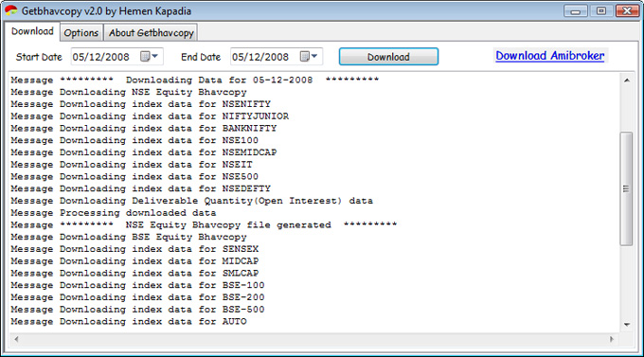Image resolution: width=644 pixels, height=357 pixels.
Task: Open the Download Amibroker link
Action: click(x=550, y=56)
